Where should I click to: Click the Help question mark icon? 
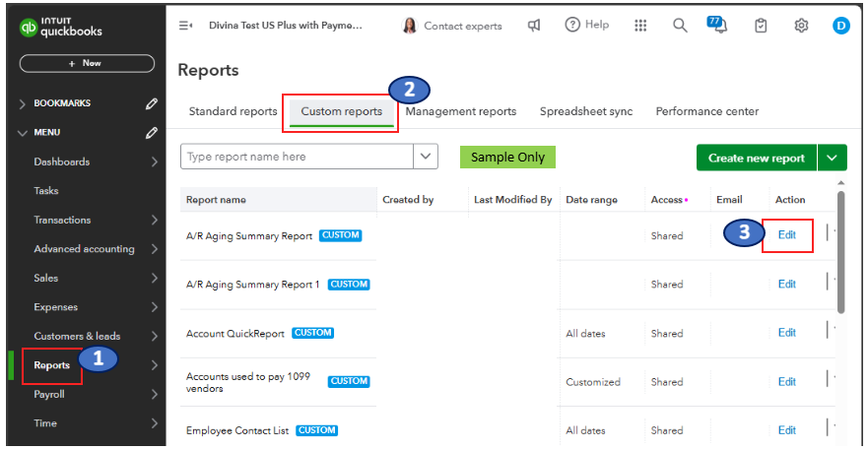[x=572, y=25]
